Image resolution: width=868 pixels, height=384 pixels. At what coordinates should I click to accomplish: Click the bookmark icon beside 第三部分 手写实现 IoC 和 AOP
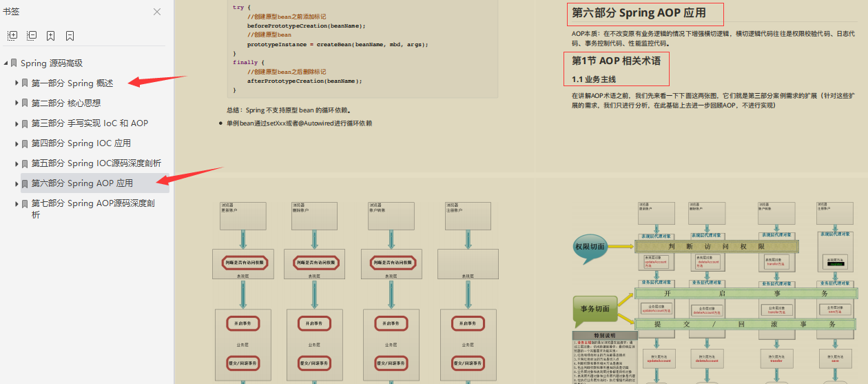pos(25,123)
